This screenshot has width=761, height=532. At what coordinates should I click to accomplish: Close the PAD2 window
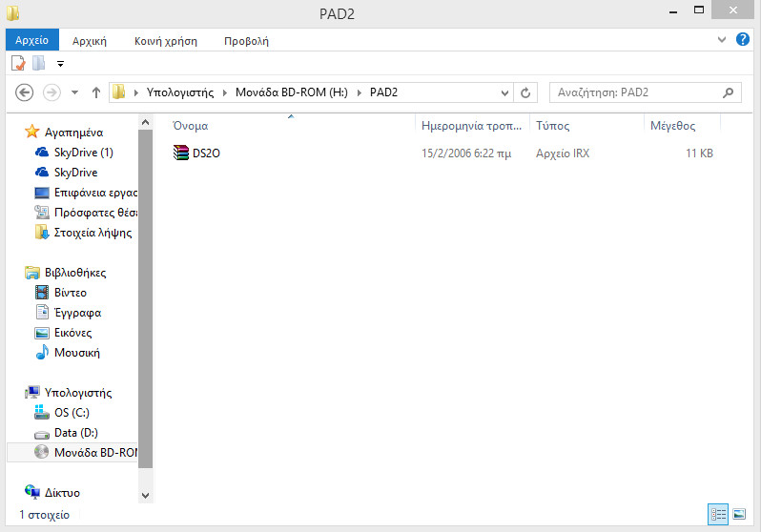(733, 10)
